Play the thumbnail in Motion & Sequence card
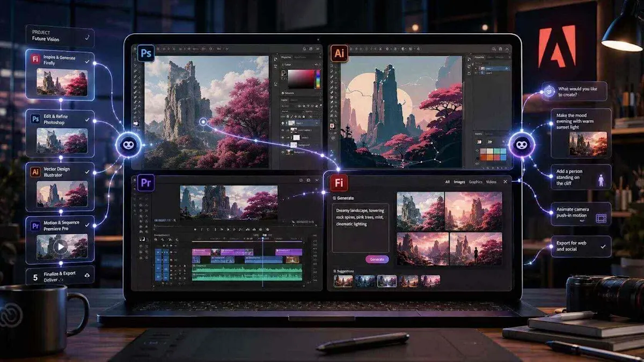This screenshot has width=644, height=362. [x=60, y=247]
